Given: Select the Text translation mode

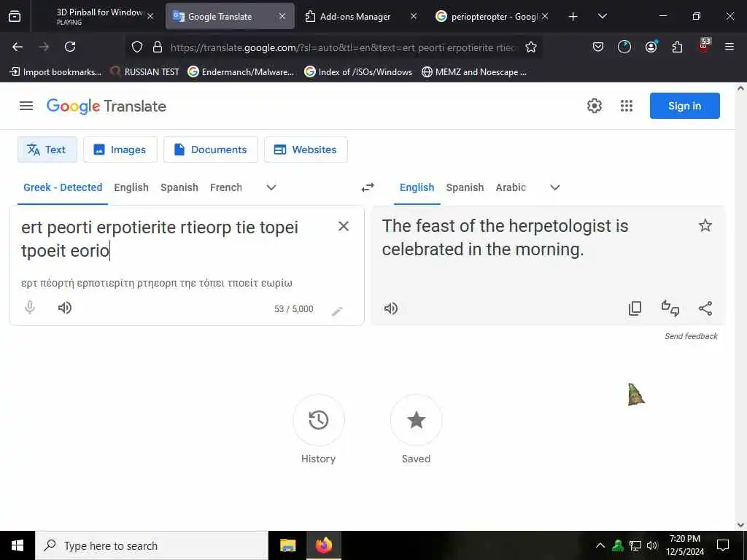Looking at the screenshot, I should (x=47, y=149).
